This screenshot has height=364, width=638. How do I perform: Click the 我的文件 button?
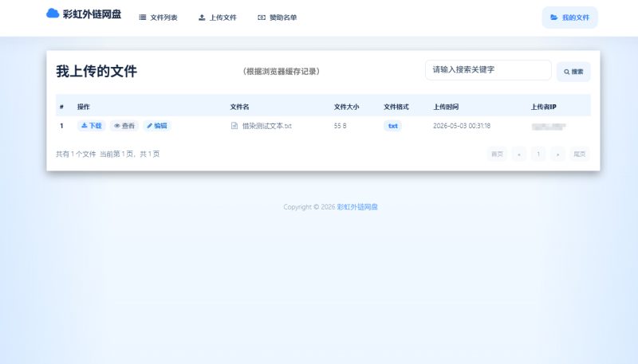569,18
